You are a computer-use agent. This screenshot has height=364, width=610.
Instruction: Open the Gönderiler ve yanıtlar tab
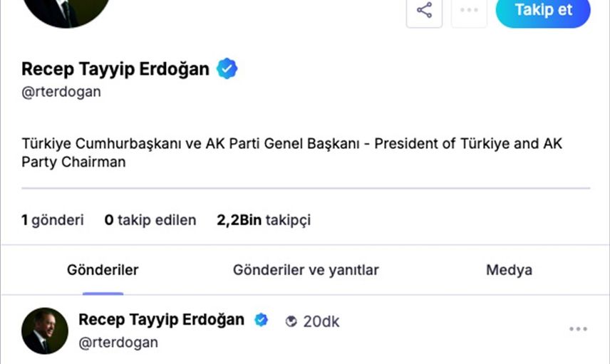pos(306,270)
